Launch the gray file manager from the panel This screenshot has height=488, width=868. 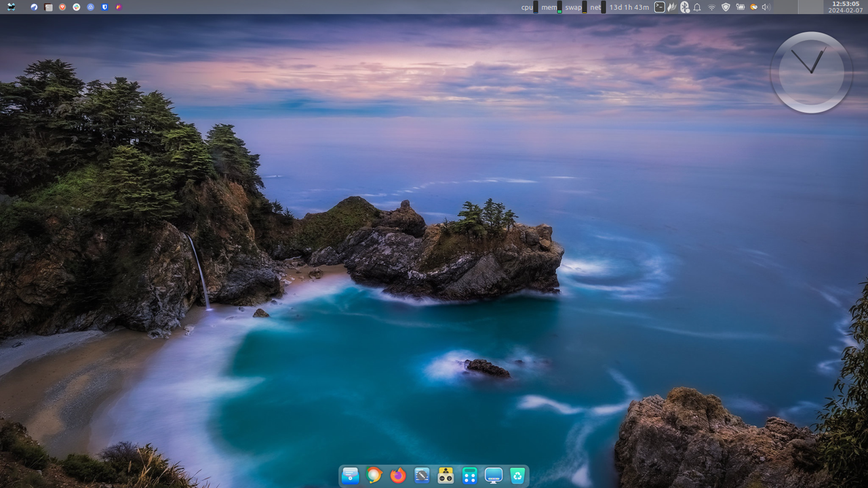(x=48, y=7)
